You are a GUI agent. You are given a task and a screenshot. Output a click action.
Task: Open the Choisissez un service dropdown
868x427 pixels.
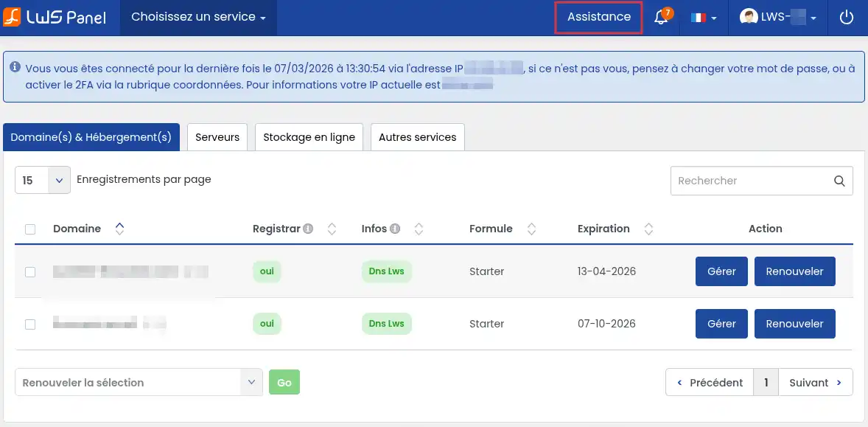coord(197,18)
